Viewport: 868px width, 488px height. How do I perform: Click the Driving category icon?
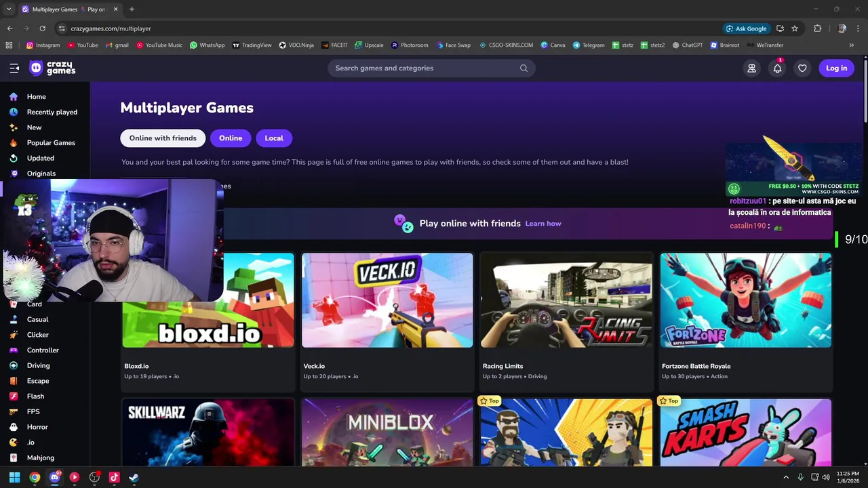14,365
